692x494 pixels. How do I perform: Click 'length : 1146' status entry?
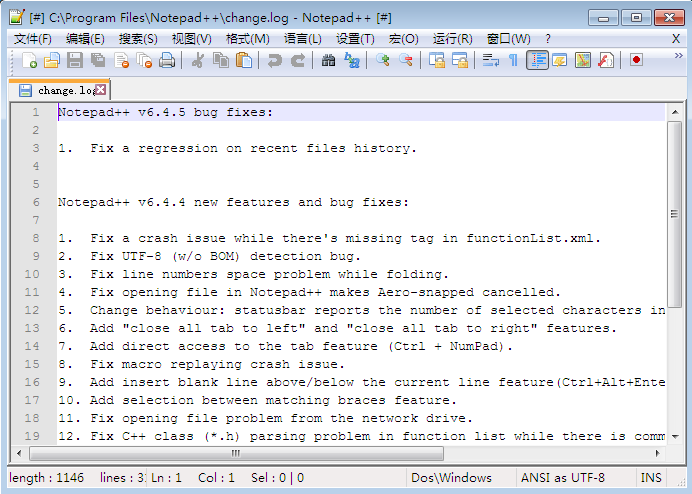click(x=46, y=478)
